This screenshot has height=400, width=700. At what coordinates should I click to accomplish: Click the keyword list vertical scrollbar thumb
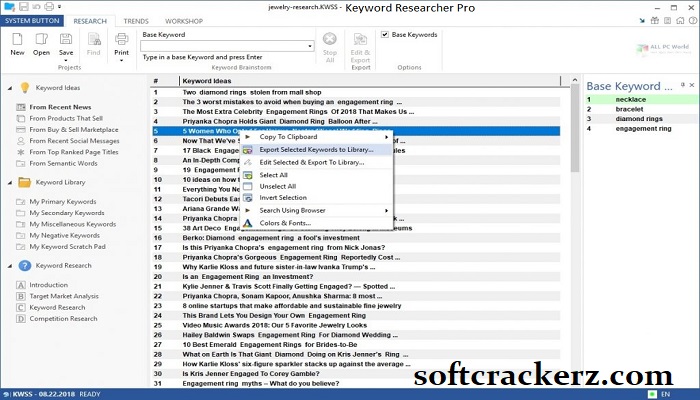tap(575, 129)
